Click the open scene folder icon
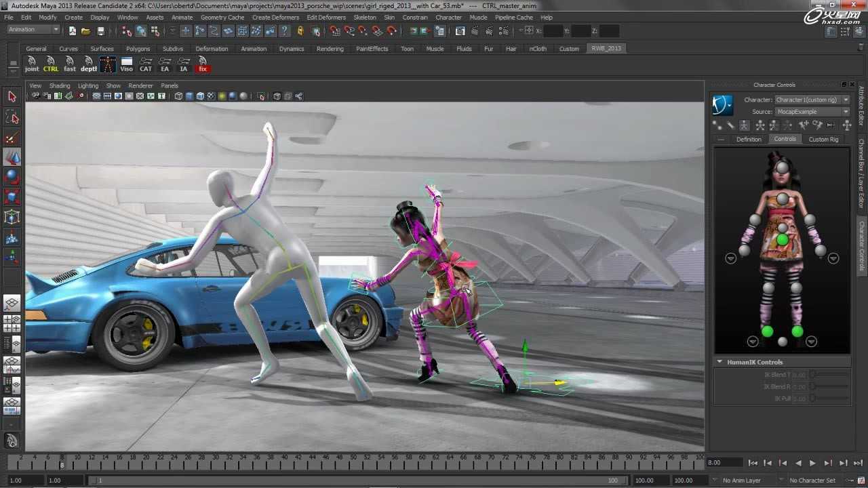Viewport: 868px width, 488px height. pos(86,30)
